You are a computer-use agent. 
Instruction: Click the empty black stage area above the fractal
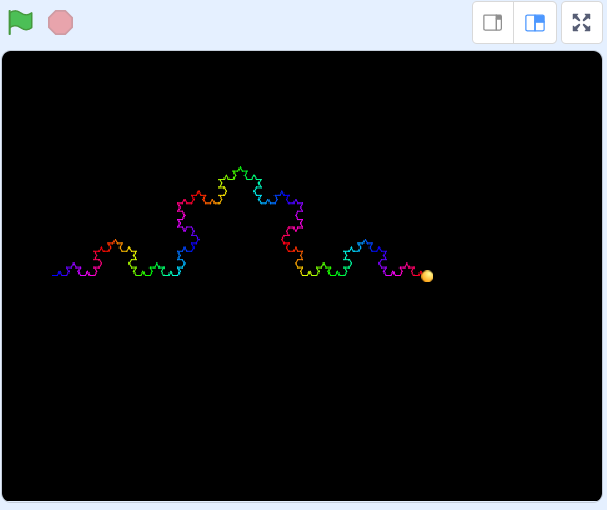click(300, 100)
